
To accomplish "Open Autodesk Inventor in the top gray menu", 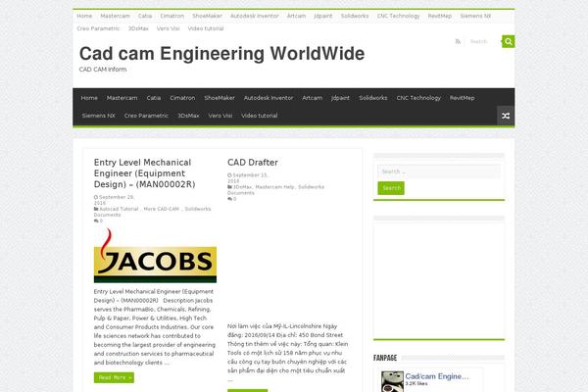I will [254, 16].
